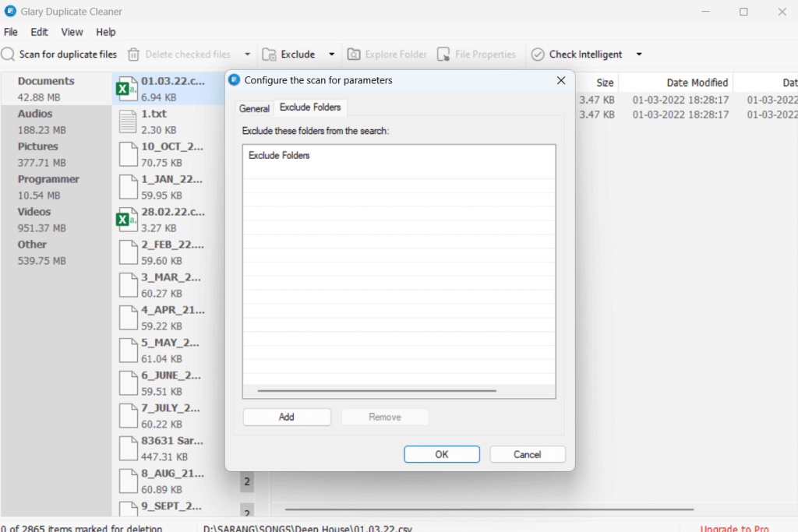Open the File menu
Screen dimensions: 798x532
[x=11, y=32]
